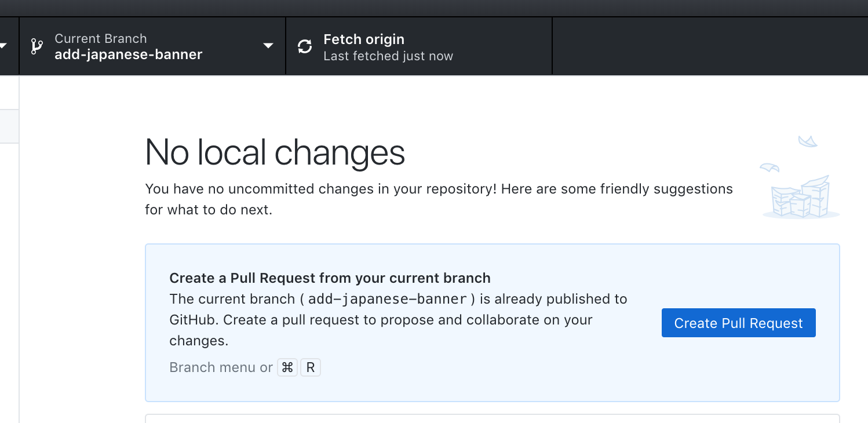Click the branch icon beside Current Branch
Screen dimensions: 868x423
[37, 46]
